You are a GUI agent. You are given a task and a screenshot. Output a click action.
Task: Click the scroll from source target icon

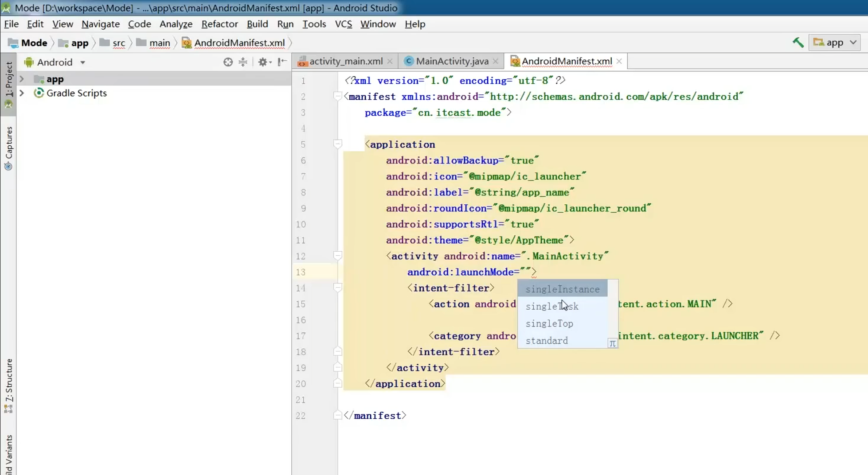228,62
